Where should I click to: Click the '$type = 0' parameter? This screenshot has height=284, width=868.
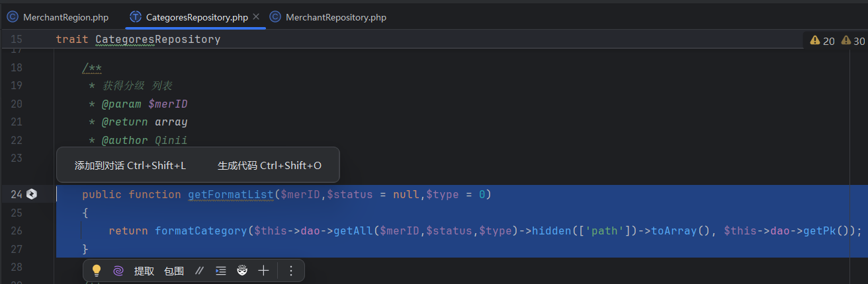coord(456,194)
